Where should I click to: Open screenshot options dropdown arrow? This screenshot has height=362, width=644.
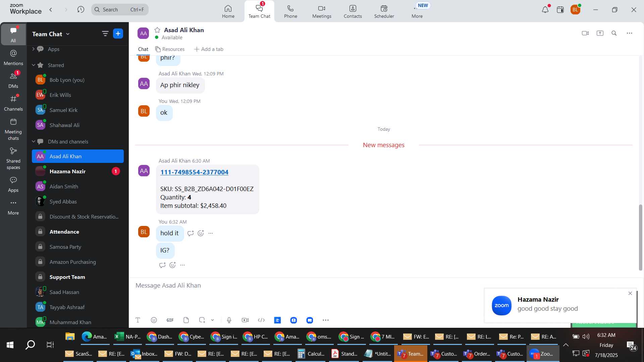coord(213,320)
